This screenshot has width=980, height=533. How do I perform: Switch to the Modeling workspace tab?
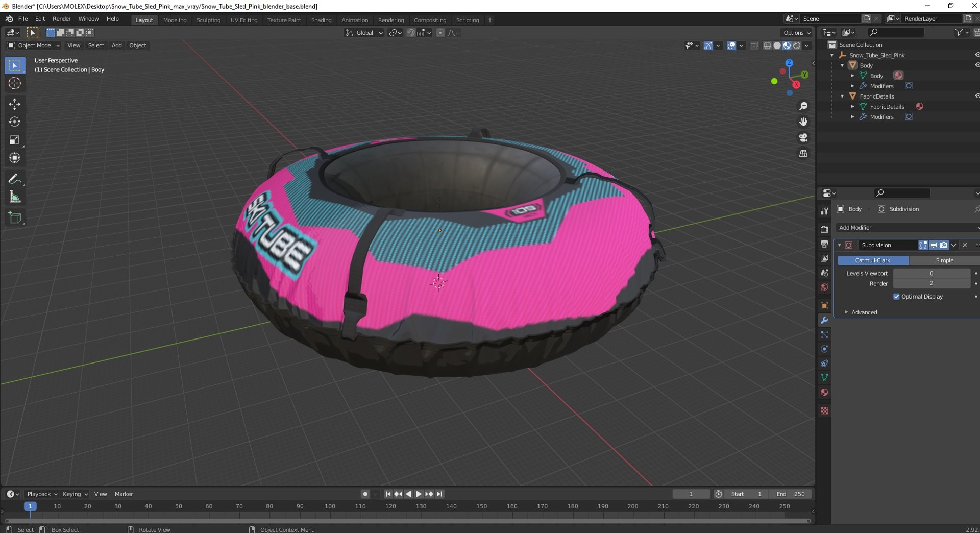175,20
